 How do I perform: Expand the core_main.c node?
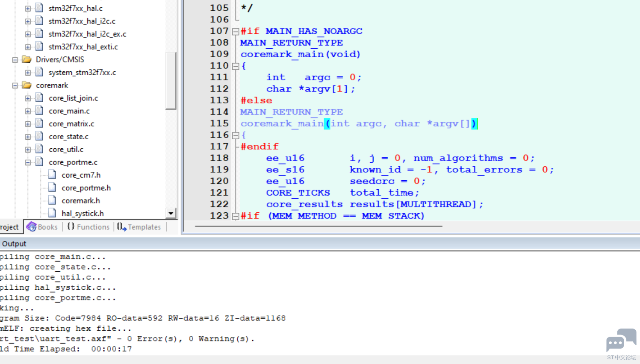tap(28, 111)
